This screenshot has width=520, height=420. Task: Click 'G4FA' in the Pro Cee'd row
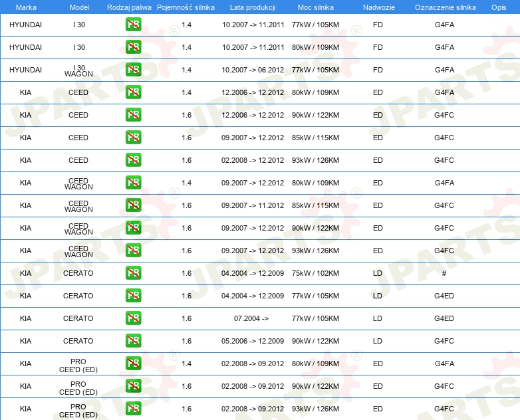tap(444, 364)
